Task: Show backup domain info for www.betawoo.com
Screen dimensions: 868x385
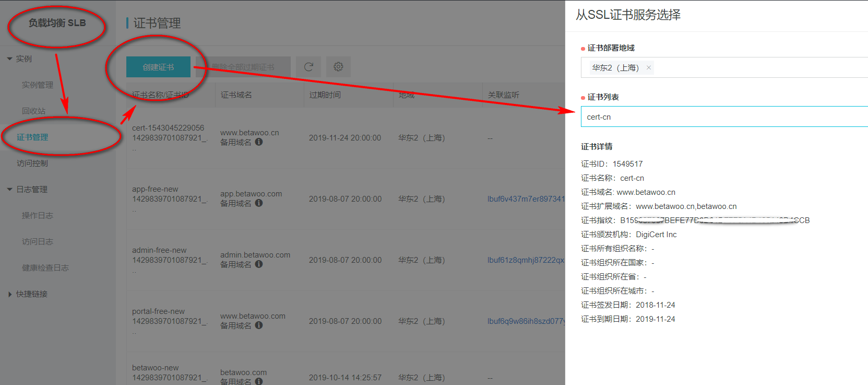Action: pos(259,325)
